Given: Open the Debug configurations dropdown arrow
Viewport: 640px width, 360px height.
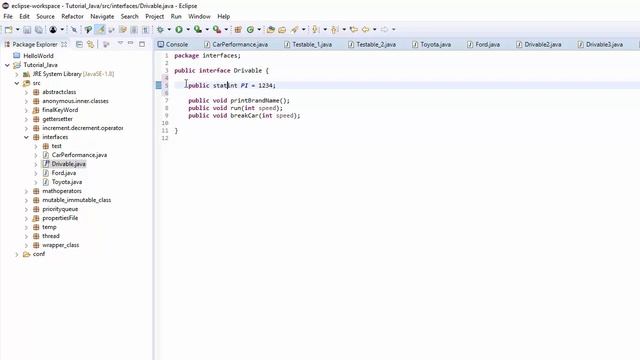Looking at the screenshot, I should 169,29.
